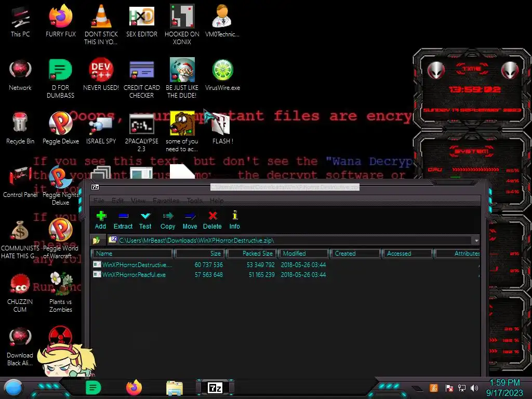Open the VirusWire.exe lime icon

(222, 75)
